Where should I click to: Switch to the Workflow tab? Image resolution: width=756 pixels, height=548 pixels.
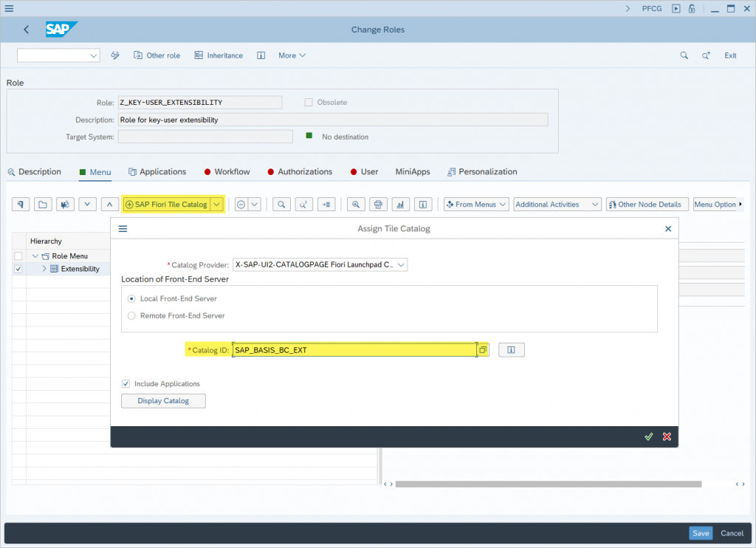click(227, 172)
